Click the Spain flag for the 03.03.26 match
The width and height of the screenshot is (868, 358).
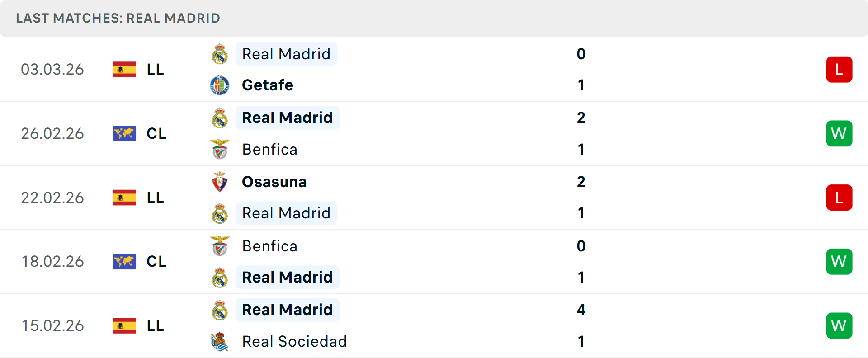[124, 69]
